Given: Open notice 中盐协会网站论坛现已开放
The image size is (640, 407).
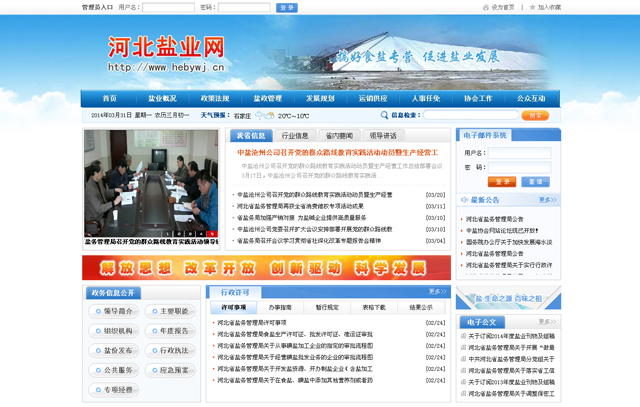Looking at the screenshot, I should pos(502,231).
